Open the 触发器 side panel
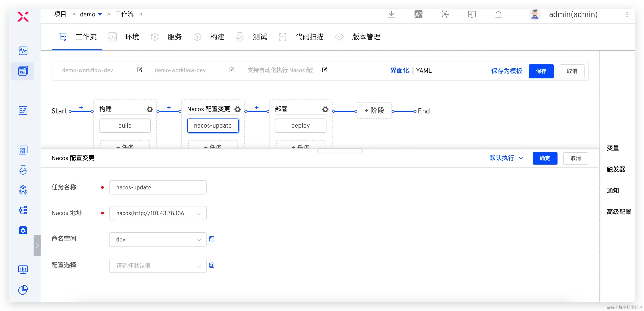This screenshot has height=311, width=644. pyautogui.click(x=616, y=169)
